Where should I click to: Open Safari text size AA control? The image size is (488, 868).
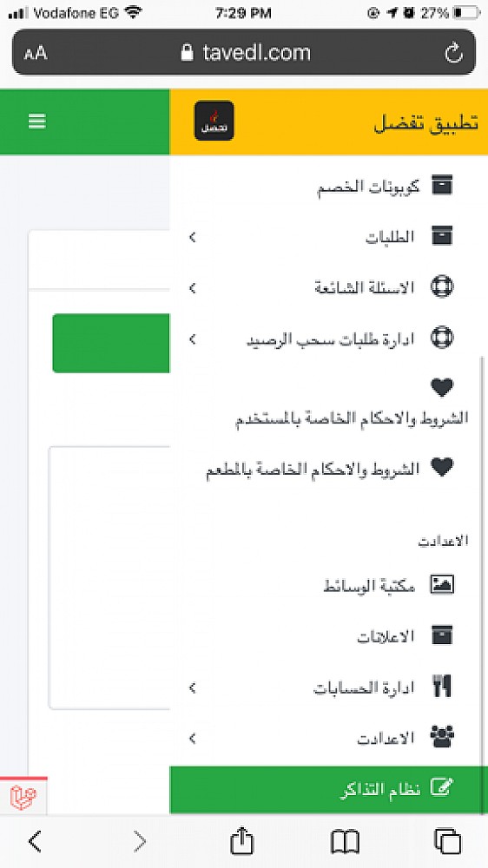36,54
